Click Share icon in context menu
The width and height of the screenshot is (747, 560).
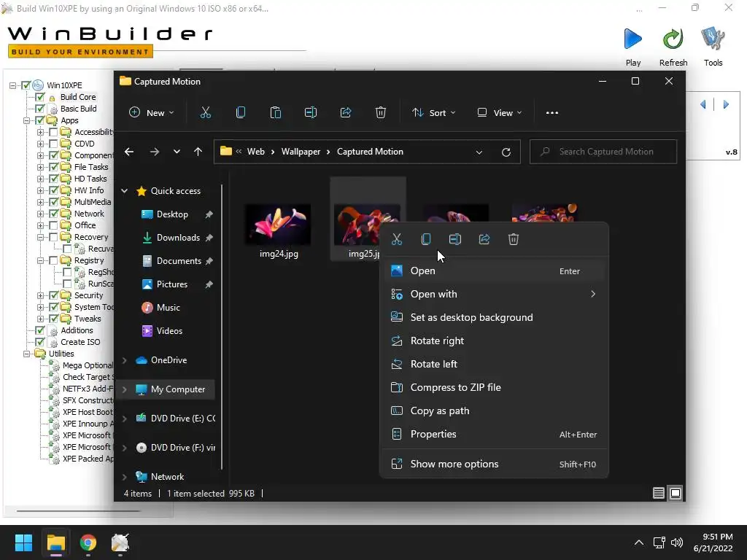[484, 239]
